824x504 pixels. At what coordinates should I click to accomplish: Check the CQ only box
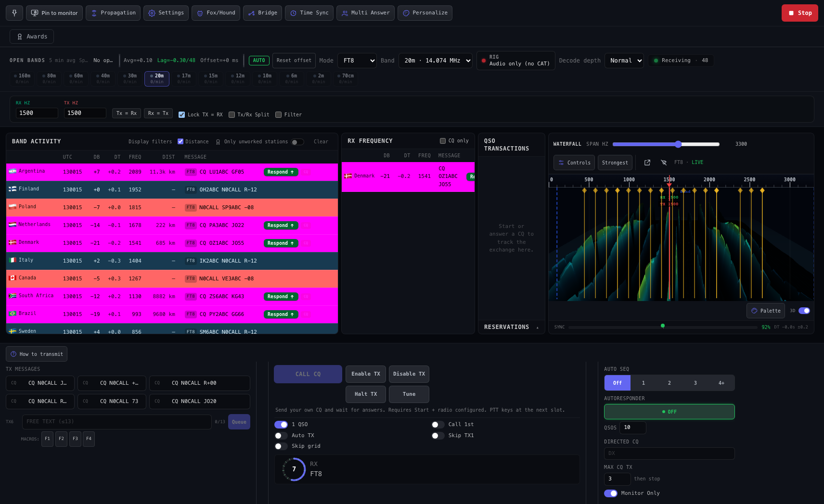coord(443,141)
